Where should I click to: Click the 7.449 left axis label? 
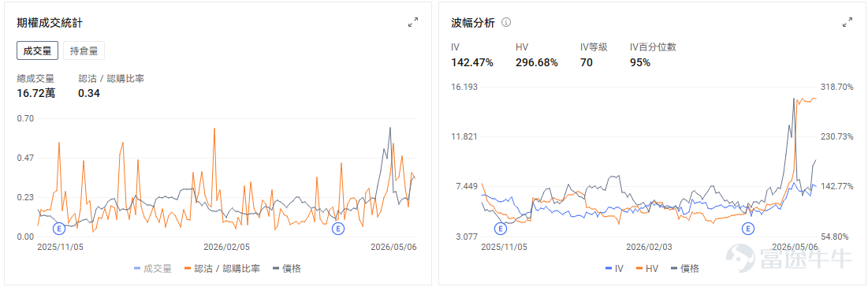(466, 187)
